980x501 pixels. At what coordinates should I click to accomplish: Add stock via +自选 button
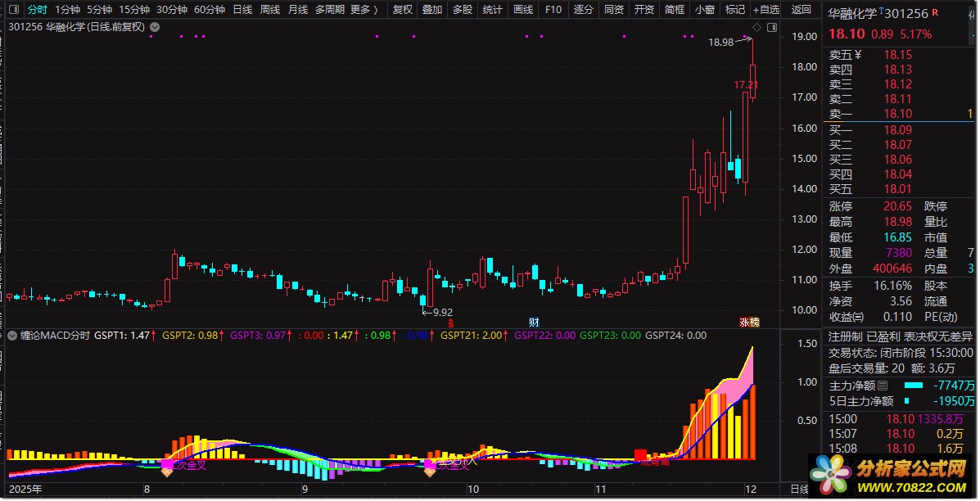click(x=765, y=9)
